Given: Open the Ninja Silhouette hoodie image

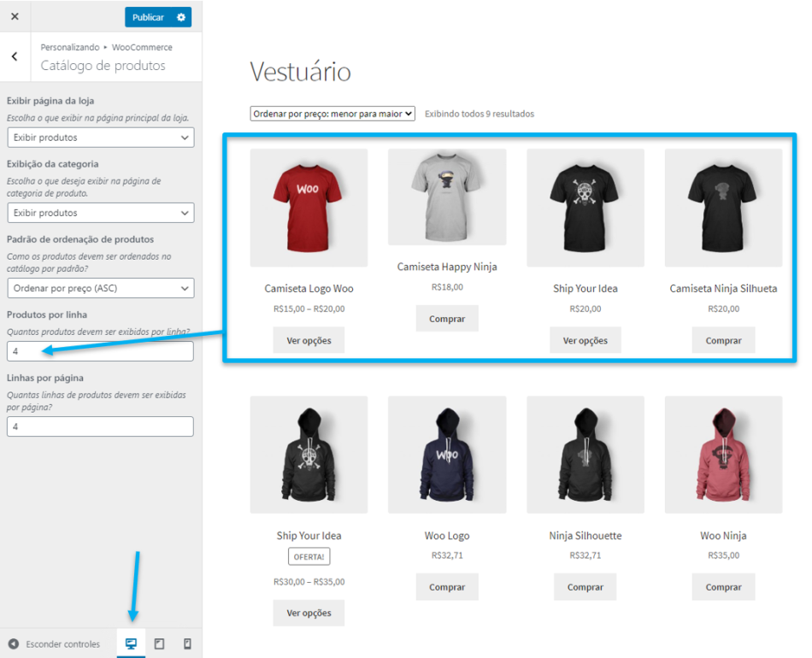Looking at the screenshot, I should (x=585, y=455).
